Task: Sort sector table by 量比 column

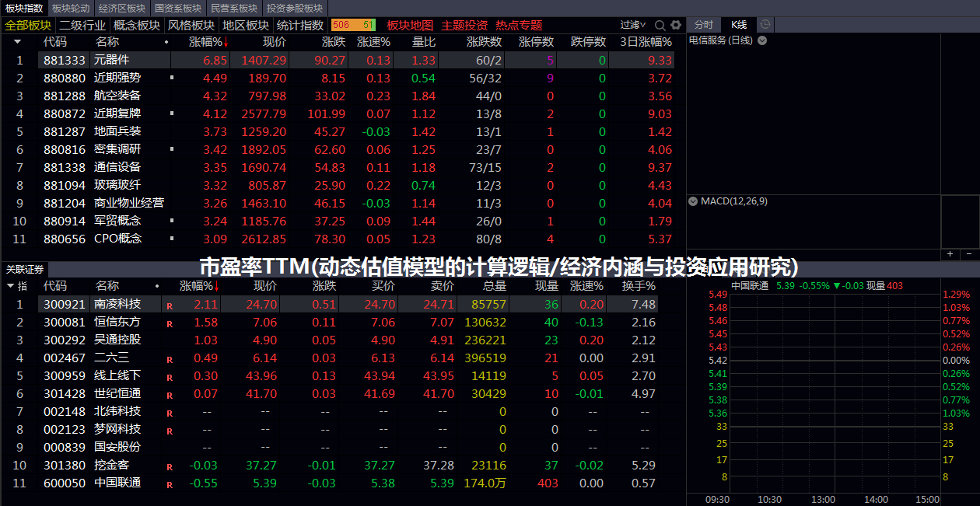Action: [424, 42]
